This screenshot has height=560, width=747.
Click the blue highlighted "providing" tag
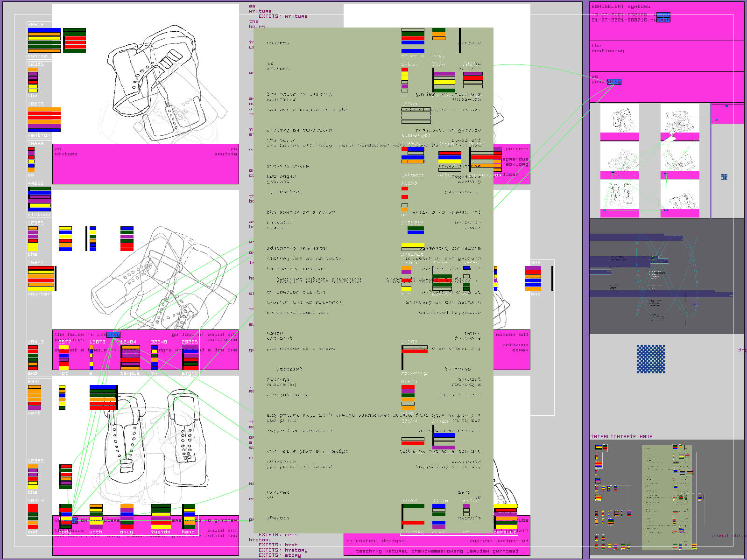click(x=614, y=82)
